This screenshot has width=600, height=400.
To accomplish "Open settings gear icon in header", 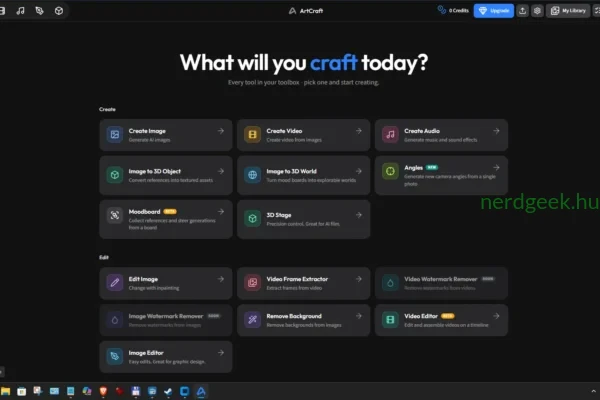I will (537, 11).
